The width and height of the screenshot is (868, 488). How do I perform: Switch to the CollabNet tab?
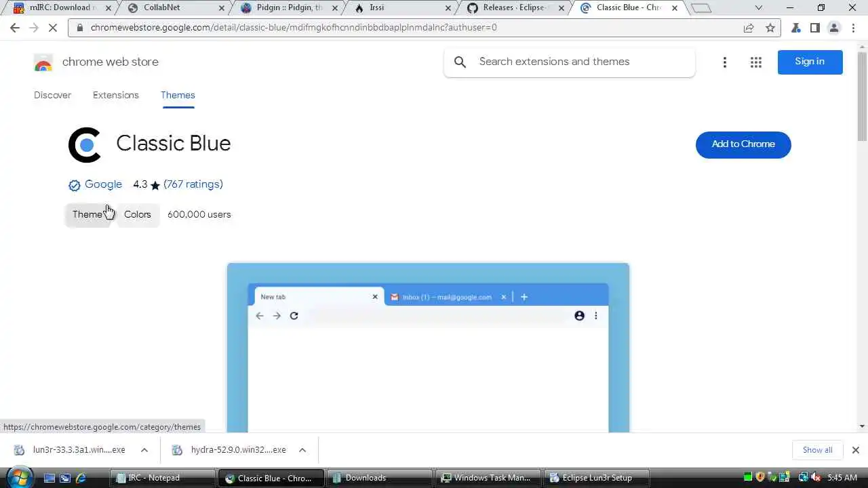tap(176, 8)
